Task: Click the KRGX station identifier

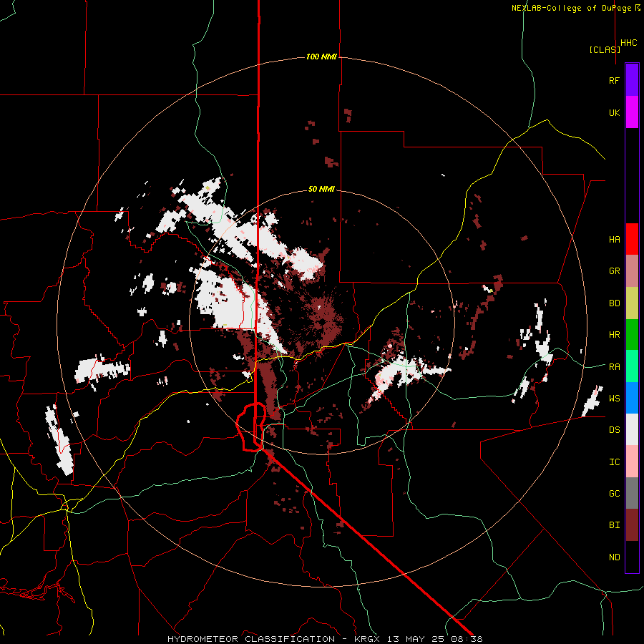Action: (x=367, y=639)
